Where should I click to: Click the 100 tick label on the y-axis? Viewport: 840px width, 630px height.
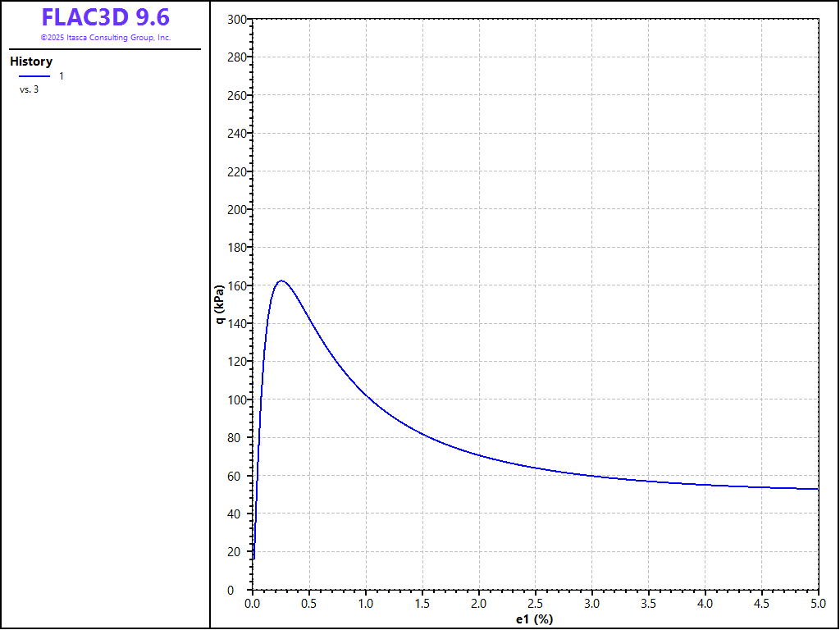(x=236, y=399)
